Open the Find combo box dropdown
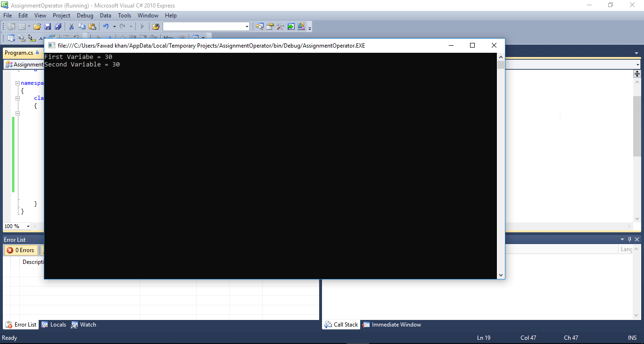The image size is (644, 344). (x=247, y=27)
